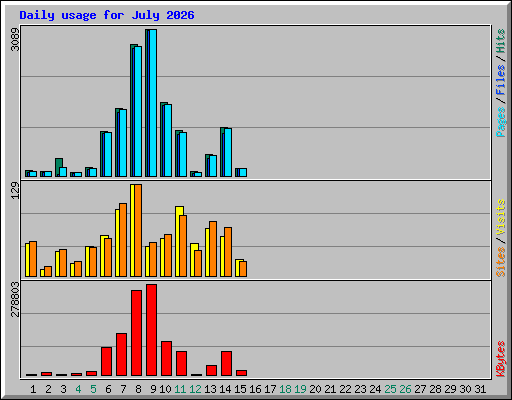Image resolution: width=512 pixels, height=400 pixels.
Task: Select the day 17 axis label
Action: pos(270,389)
